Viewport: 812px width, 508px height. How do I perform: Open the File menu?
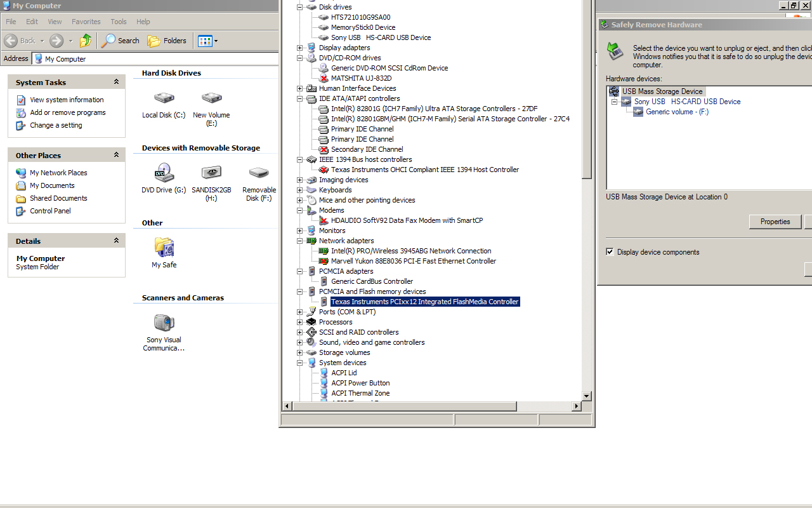pyautogui.click(x=11, y=22)
